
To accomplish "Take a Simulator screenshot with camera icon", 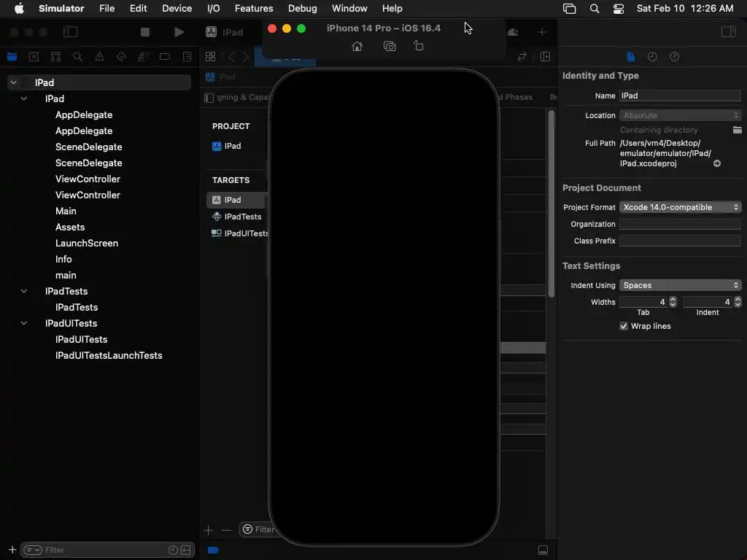I will point(390,46).
